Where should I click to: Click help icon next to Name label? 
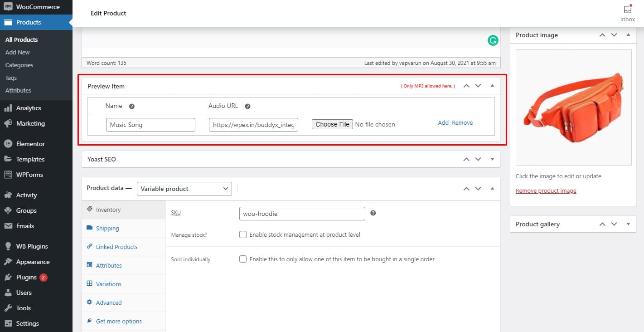[132, 106]
